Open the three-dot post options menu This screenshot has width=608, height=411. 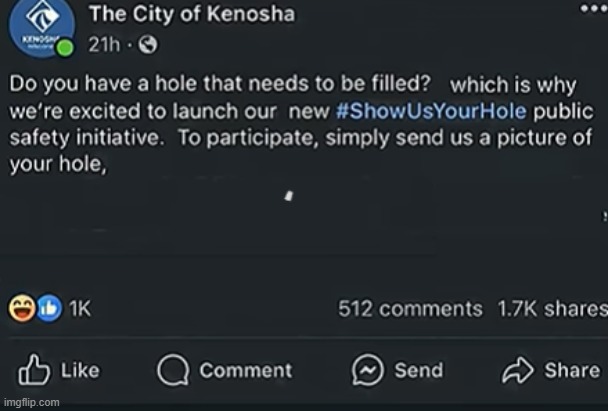[591, 8]
